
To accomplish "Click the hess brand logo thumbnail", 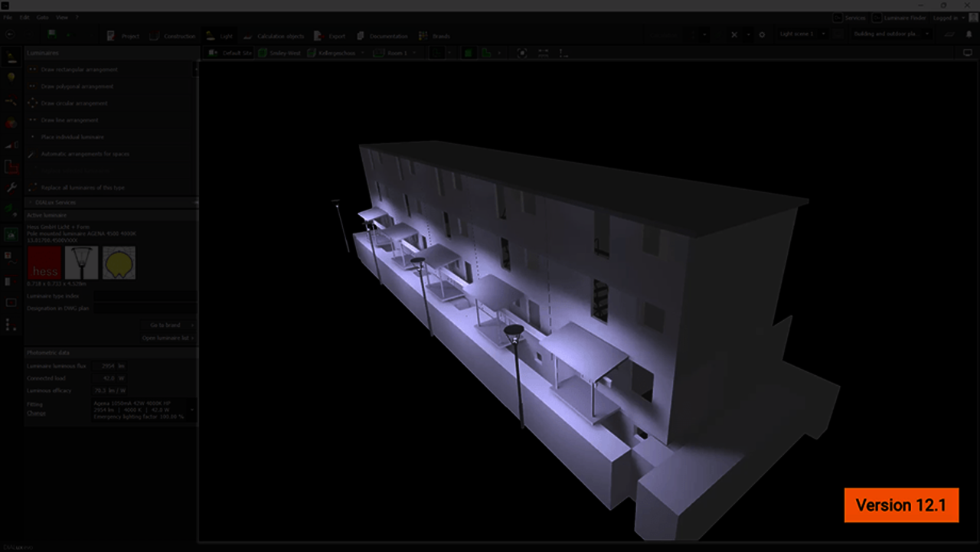I will (44, 263).
